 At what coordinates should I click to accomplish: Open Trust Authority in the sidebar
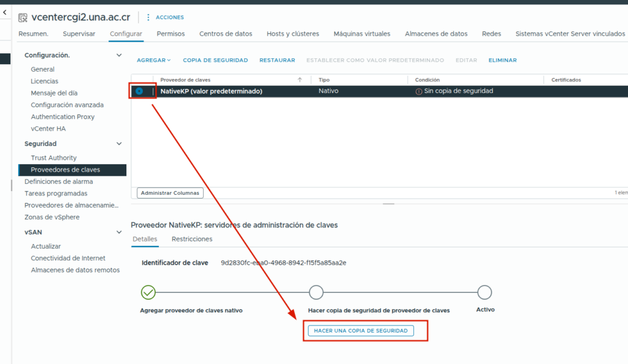[x=53, y=158]
